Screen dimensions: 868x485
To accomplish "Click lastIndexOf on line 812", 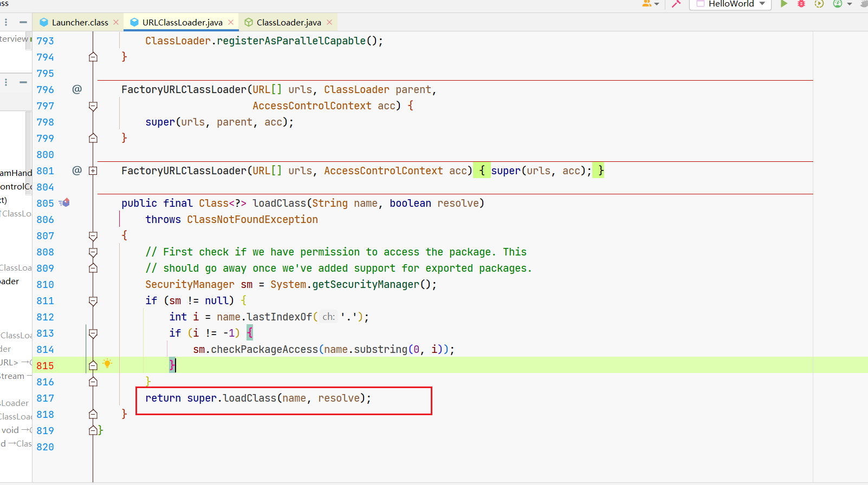I will click(280, 317).
